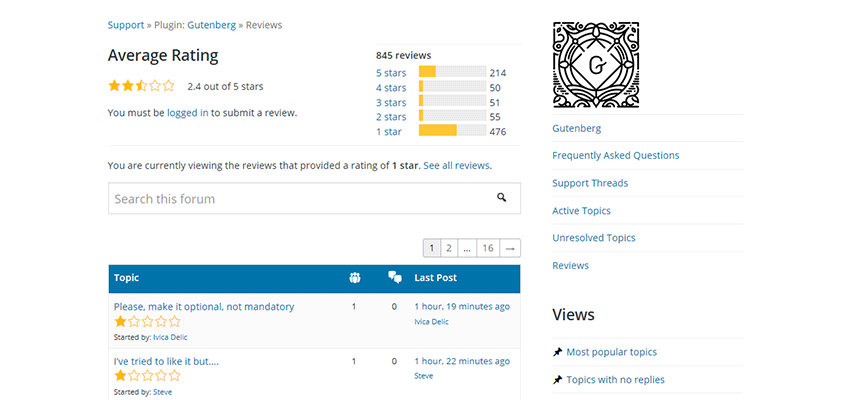850x400 pixels.
Task: Click 'See all reviews' link
Action: [x=456, y=165]
